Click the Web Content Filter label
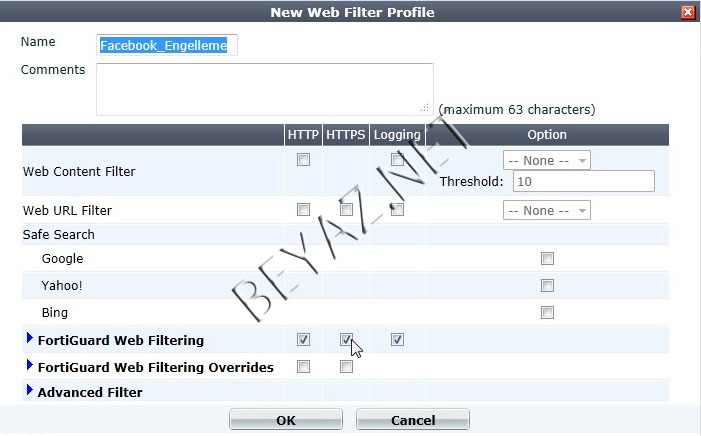 pyautogui.click(x=79, y=171)
